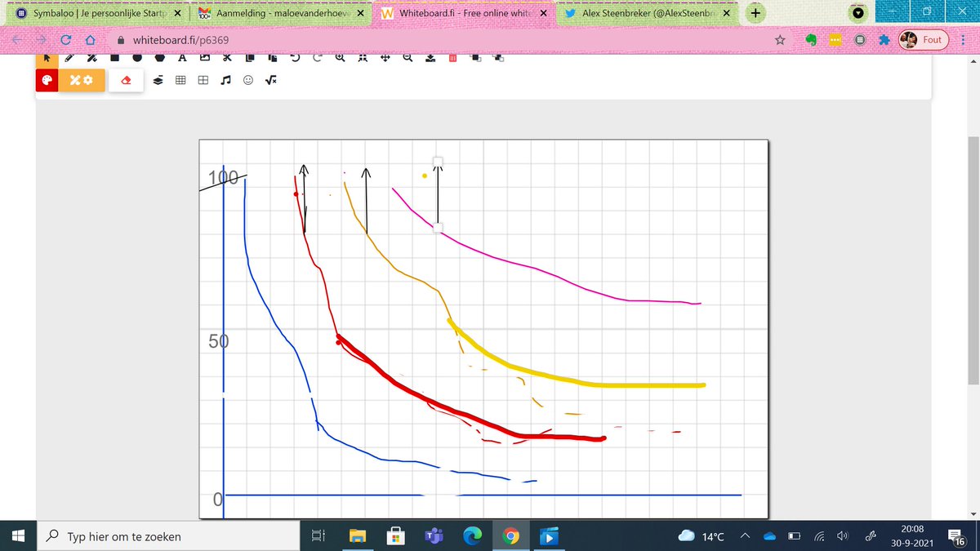Open Microsoft Edge from the taskbar
This screenshot has width=980, height=551.
[x=472, y=536]
